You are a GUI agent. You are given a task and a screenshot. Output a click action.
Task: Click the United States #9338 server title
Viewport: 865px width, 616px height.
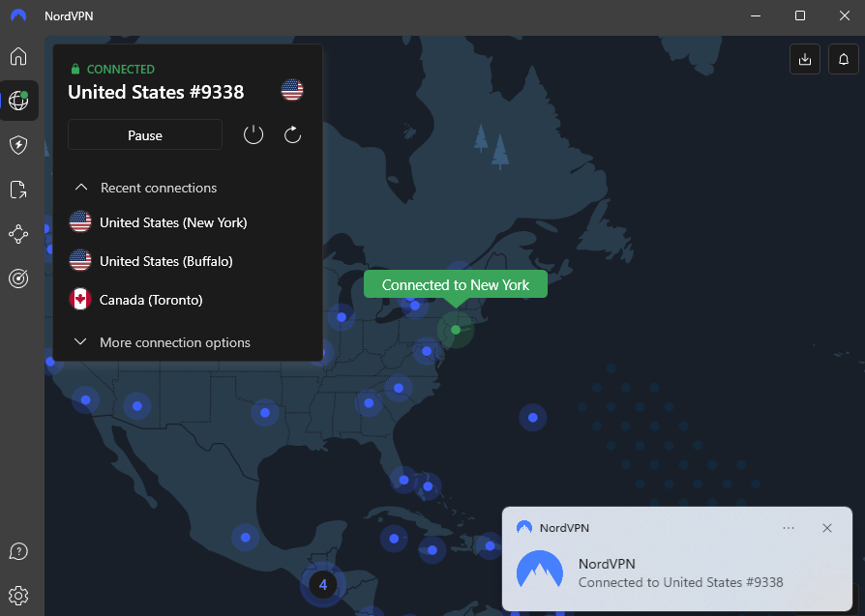156,92
